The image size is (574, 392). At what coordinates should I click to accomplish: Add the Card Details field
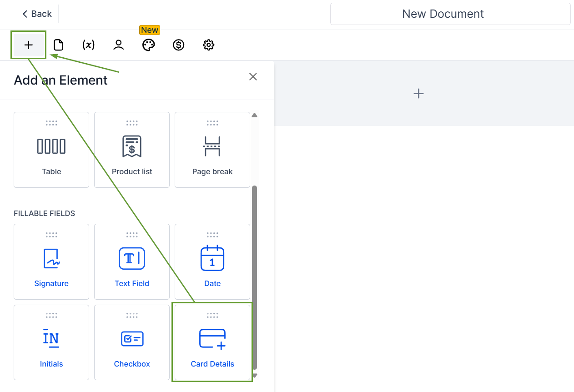coord(212,342)
